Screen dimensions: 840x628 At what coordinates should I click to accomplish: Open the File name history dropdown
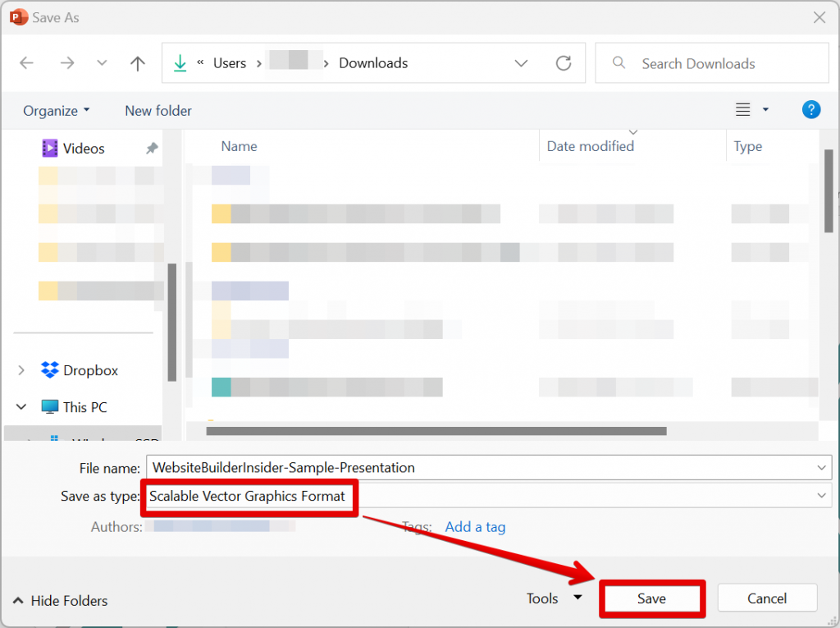820,467
